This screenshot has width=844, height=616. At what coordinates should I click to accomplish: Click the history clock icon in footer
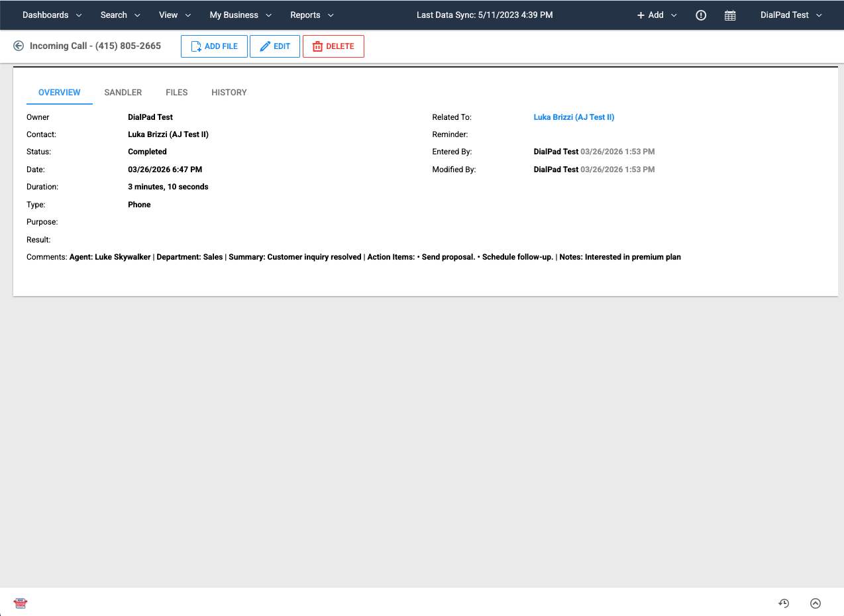click(784, 603)
